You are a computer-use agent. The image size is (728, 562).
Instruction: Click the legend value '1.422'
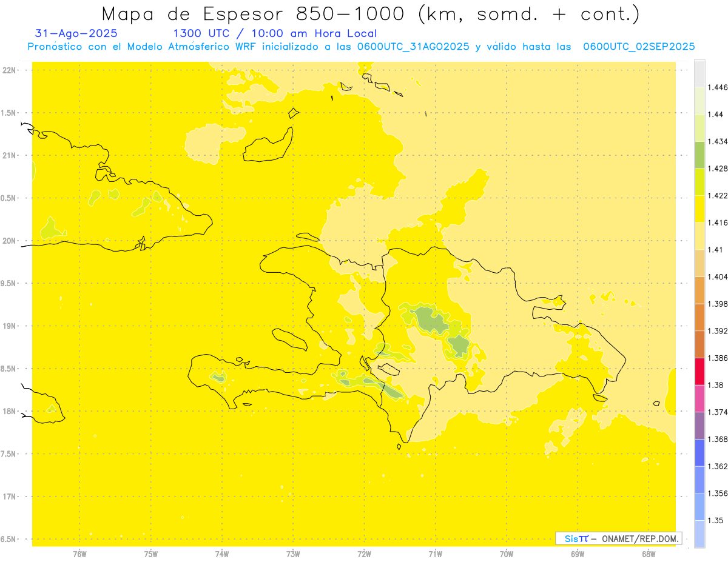click(718, 196)
